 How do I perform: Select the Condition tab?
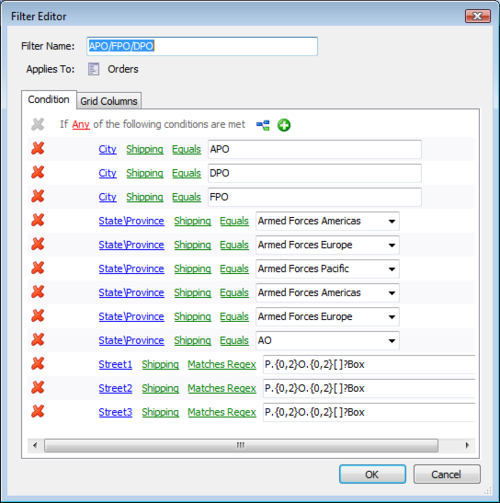(x=49, y=99)
